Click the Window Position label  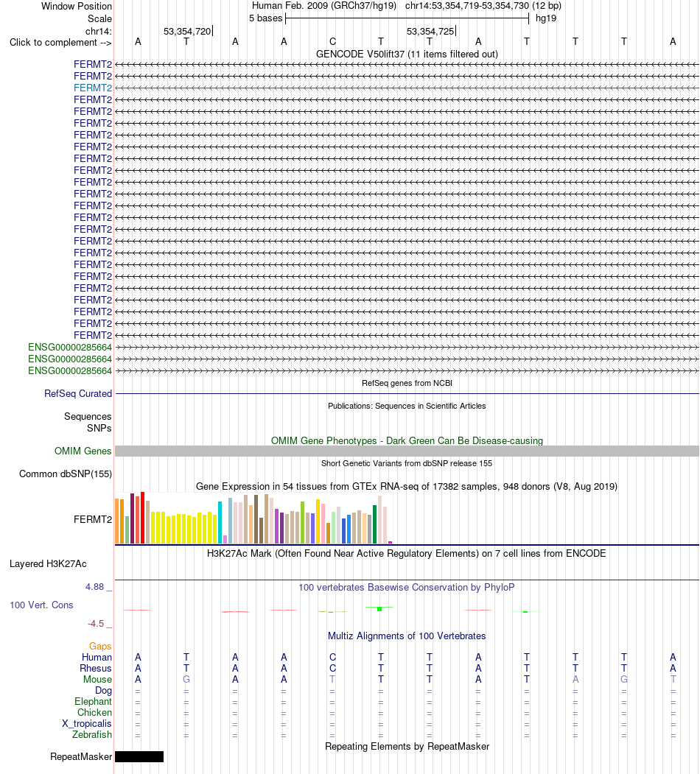[x=77, y=7]
